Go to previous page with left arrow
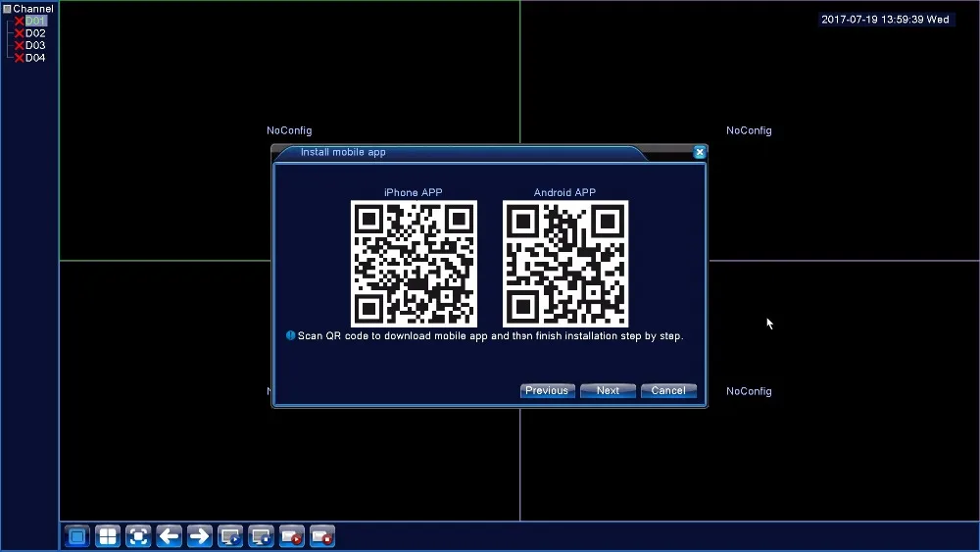The image size is (980, 552). 169,536
